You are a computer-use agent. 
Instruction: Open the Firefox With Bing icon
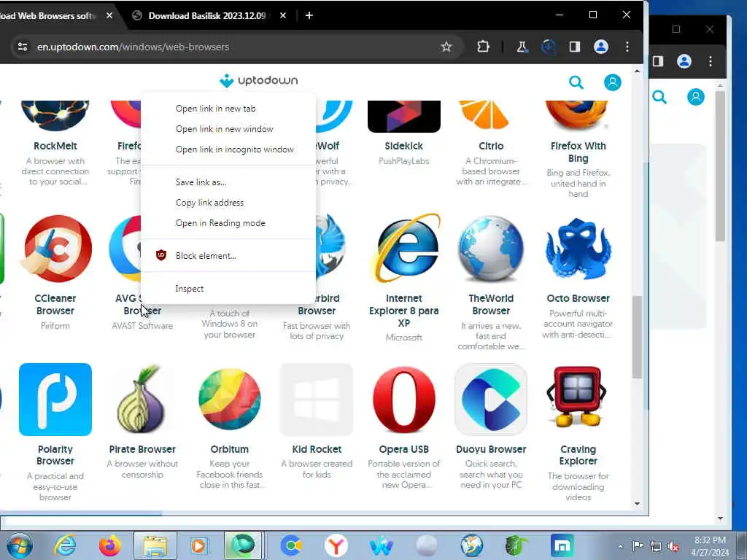(578, 115)
